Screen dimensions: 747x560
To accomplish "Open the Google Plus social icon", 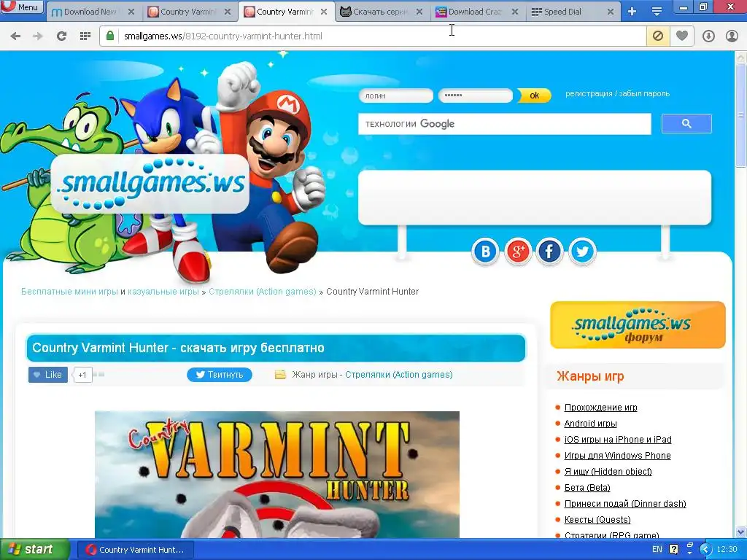I will tap(518, 252).
